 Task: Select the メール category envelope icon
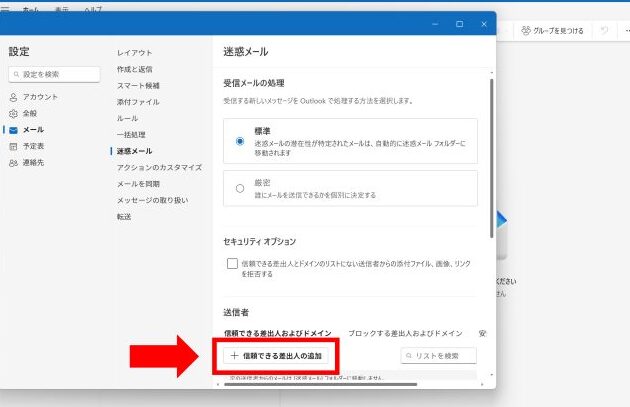click(x=13, y=130)
